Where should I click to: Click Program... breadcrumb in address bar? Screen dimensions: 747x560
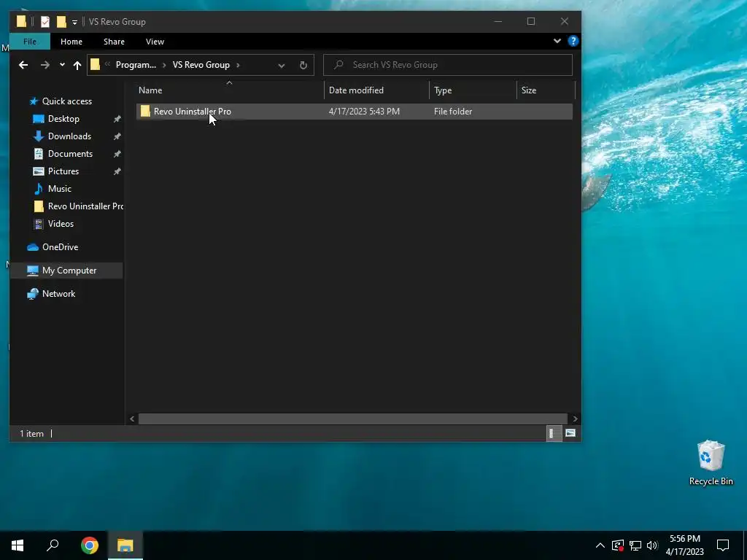pos(136,65)
